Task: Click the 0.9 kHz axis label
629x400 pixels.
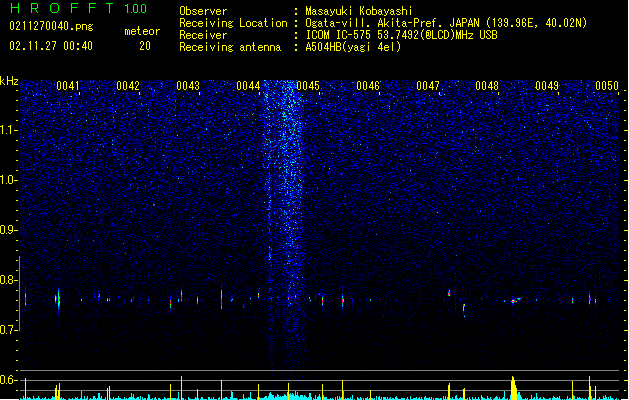Action: point(8,230)
